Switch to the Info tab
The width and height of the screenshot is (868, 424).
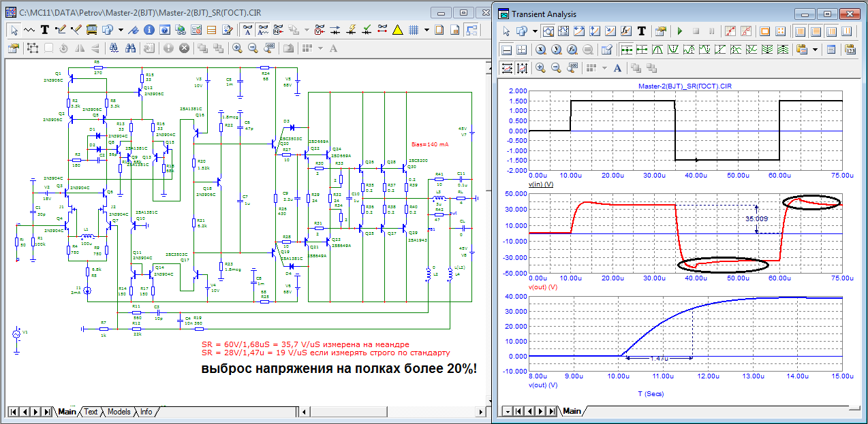[146, 412]
